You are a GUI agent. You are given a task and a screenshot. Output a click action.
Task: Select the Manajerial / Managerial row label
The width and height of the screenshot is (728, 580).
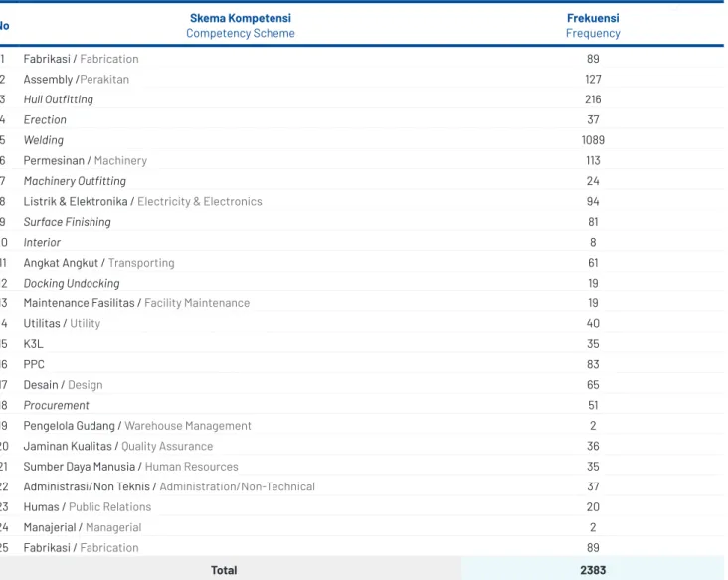point(83,527)
